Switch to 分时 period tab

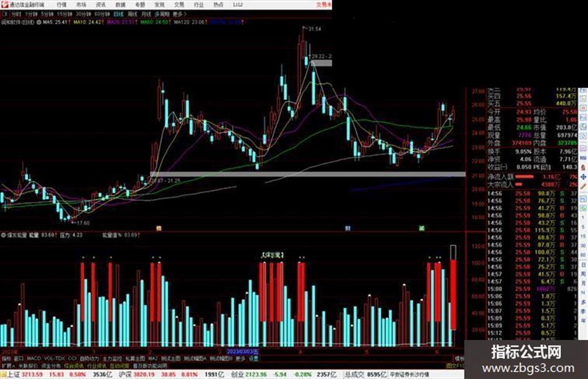[16, 14]
